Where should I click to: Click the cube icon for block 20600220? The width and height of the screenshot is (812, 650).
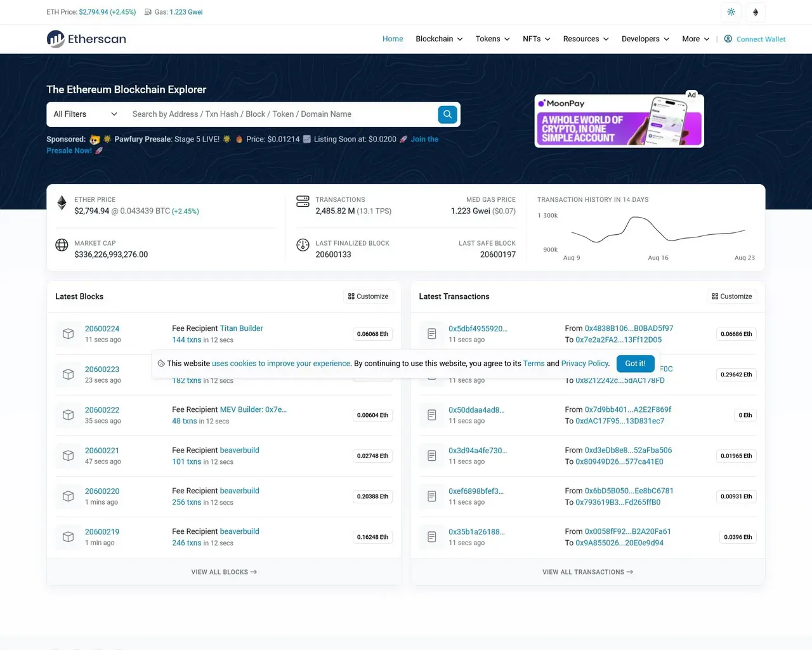click(68, 496)
